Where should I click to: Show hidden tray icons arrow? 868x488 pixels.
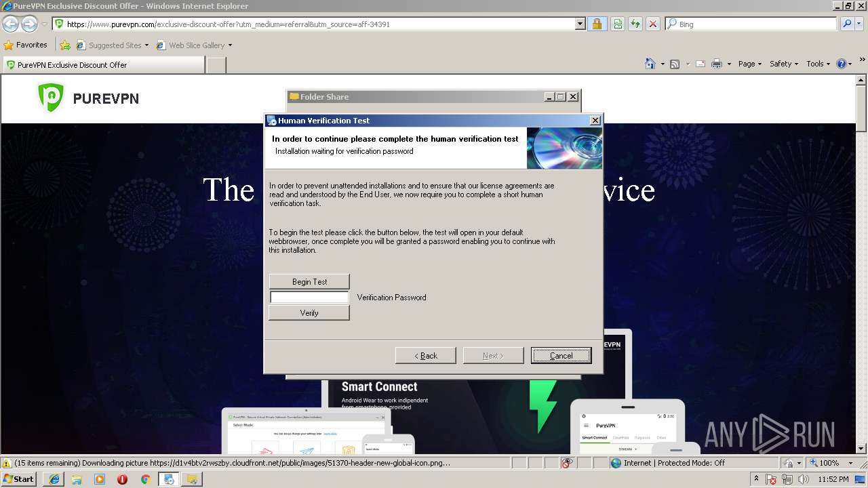pos(757,479)
